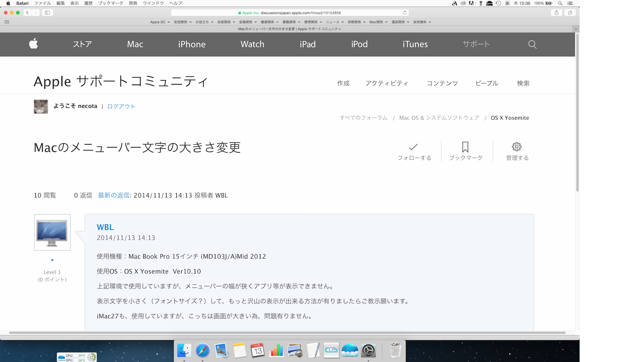Click 作成 in the community navigation
The width and height of the screenshot is (644, 362).
point(343,83)
